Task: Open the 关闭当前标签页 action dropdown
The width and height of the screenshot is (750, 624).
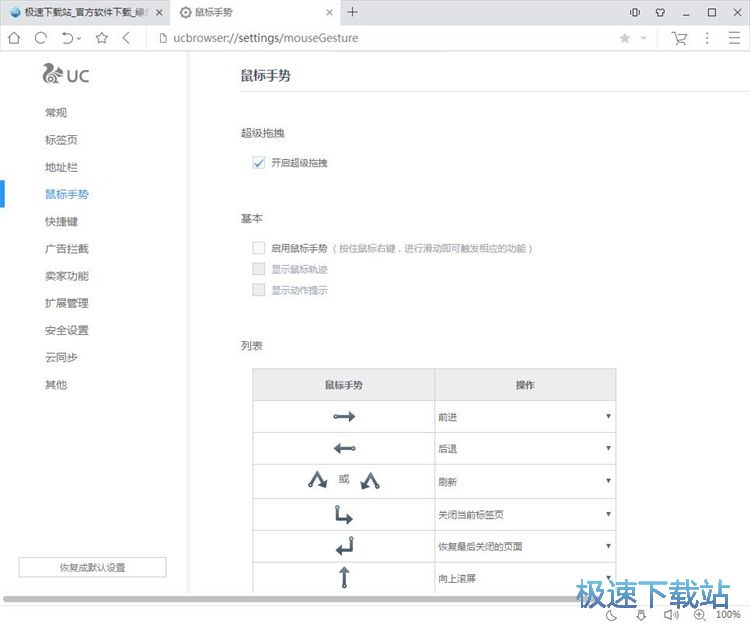Action: click(525, 515)
